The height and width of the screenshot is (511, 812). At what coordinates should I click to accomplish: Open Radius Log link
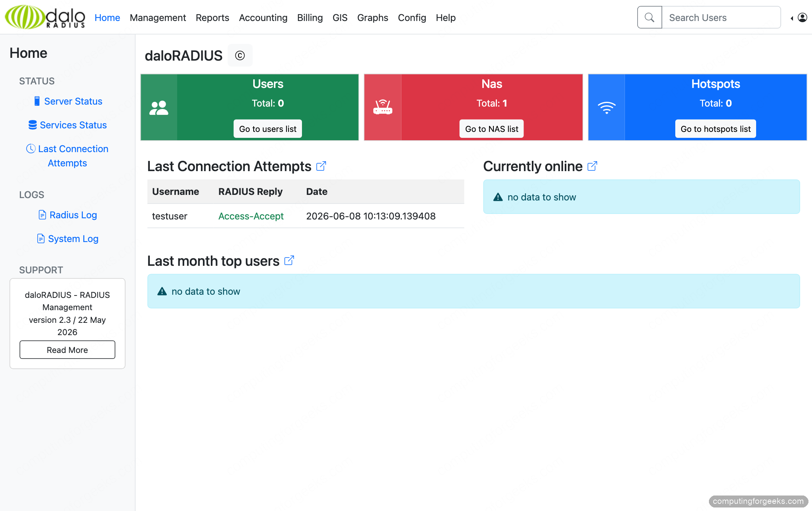tap(73, 215)
